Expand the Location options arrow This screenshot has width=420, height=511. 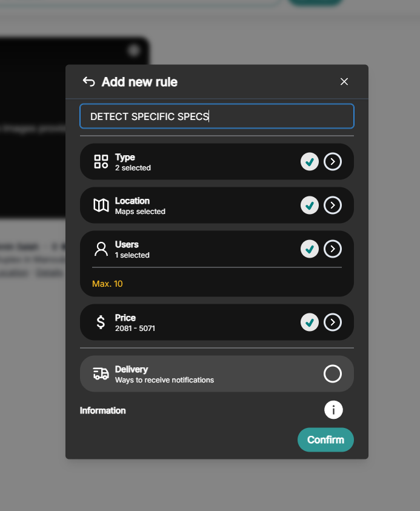pos(333,205)
